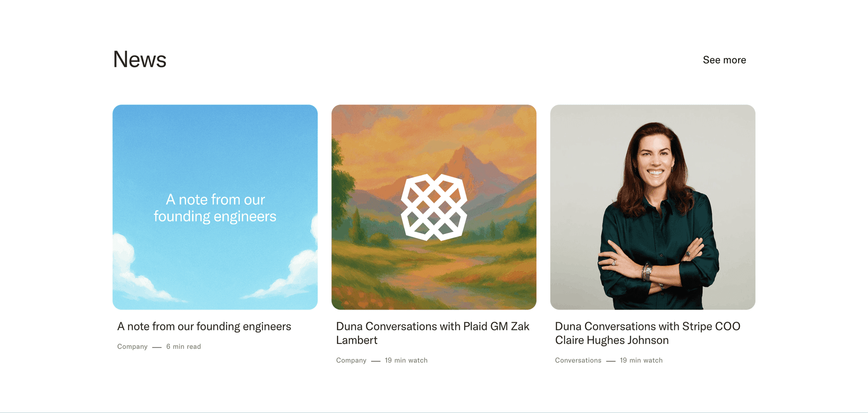The image size is (868, 413).
Task: Click the cloud in blue card's lower left
Action: pyautogui.click(x=136, y=271)
